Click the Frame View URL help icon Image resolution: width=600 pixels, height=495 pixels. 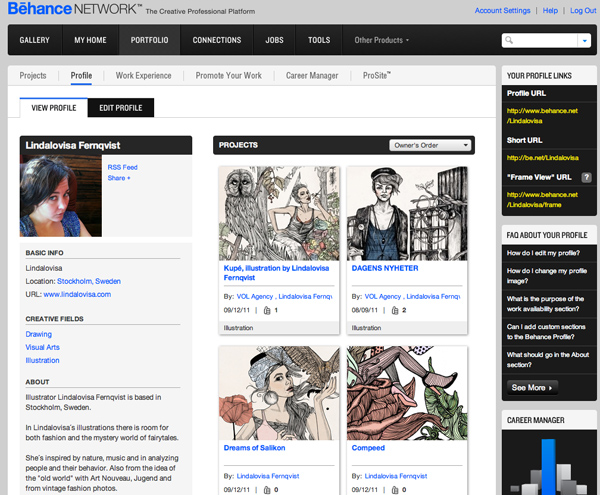586,177
